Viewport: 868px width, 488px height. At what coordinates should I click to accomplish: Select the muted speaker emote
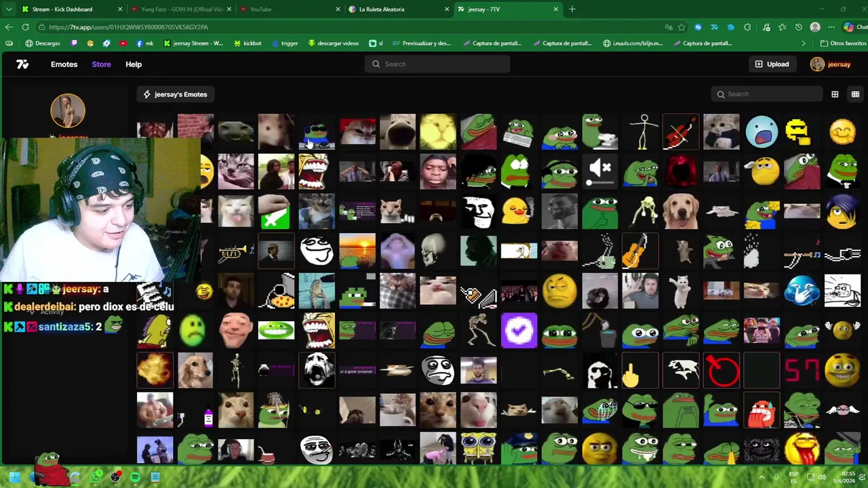(x=600, y=171)
